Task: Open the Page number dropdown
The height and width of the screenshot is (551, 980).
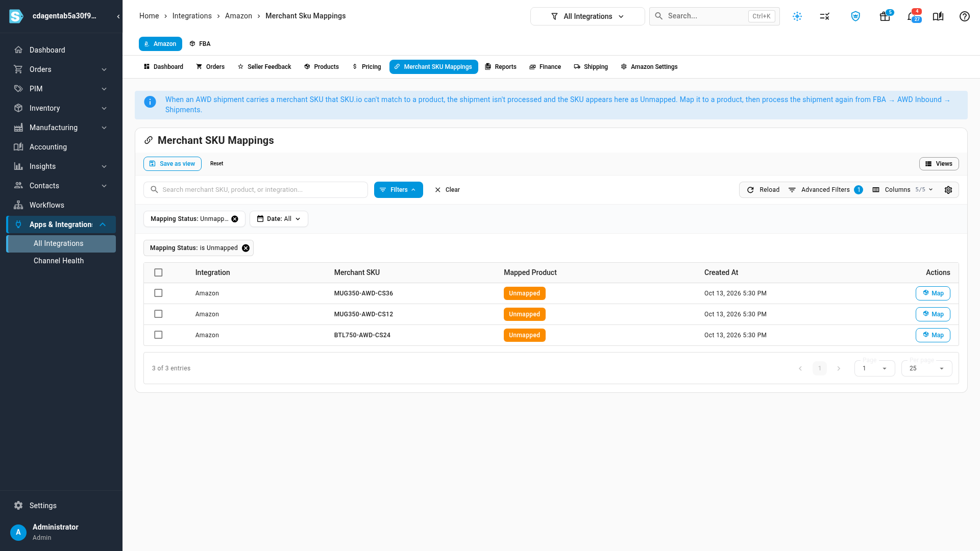Action: (874, 368)
